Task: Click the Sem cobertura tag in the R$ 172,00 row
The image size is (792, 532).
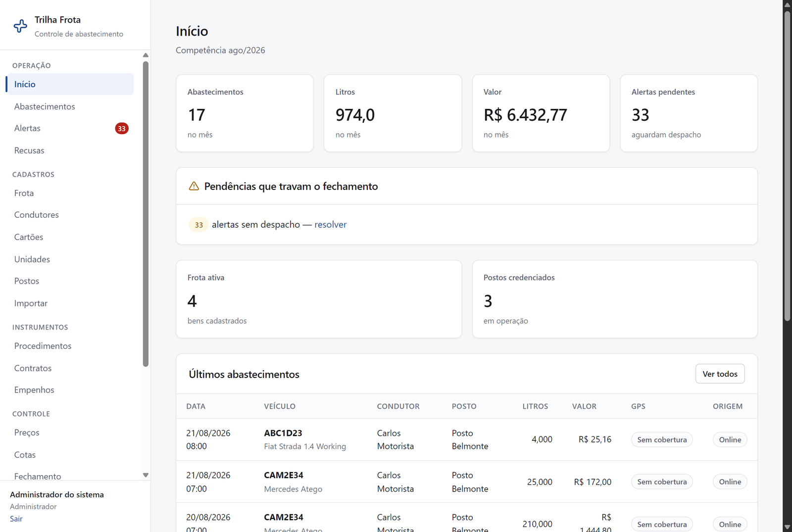Action: click(x=662, y=482)
